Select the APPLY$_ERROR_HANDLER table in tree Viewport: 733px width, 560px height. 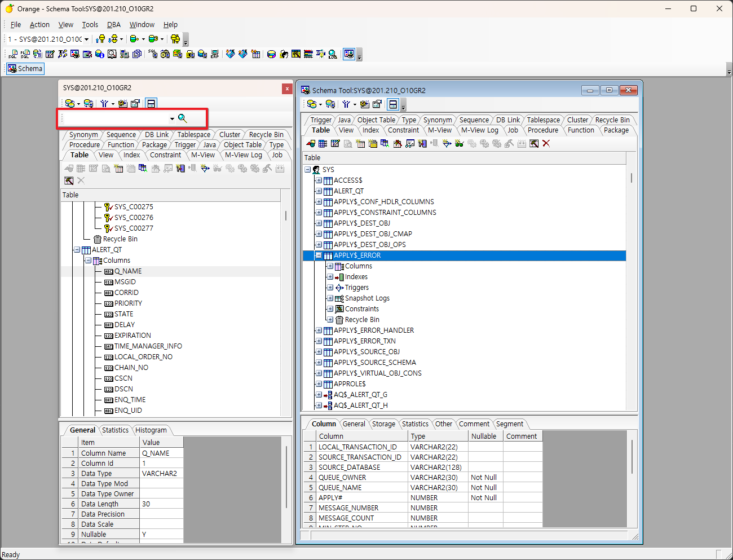[373, 330]
